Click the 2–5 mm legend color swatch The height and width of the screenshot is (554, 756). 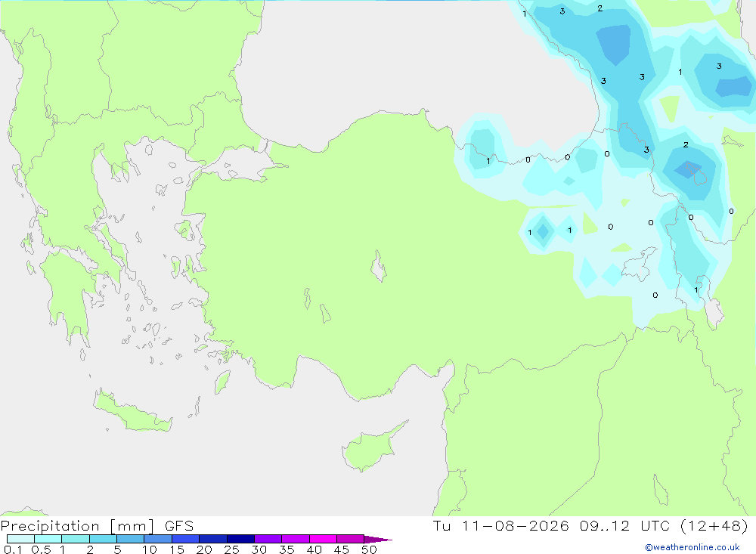pos(103,539)
